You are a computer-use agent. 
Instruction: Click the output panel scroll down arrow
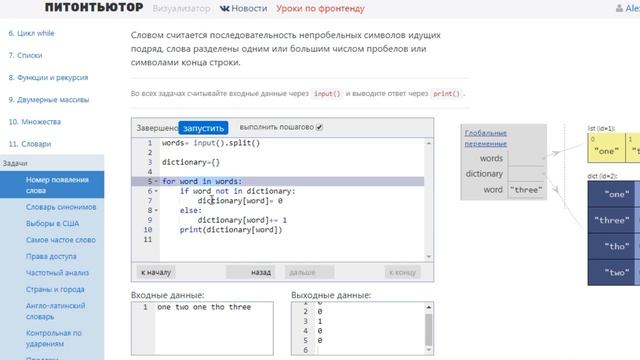pos(429,350)
